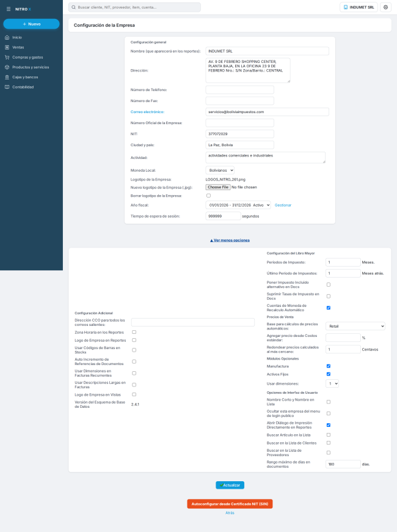Open the settings gear icon
The height and width of the screenshot is (532, 397).
(x=385, y=7)
